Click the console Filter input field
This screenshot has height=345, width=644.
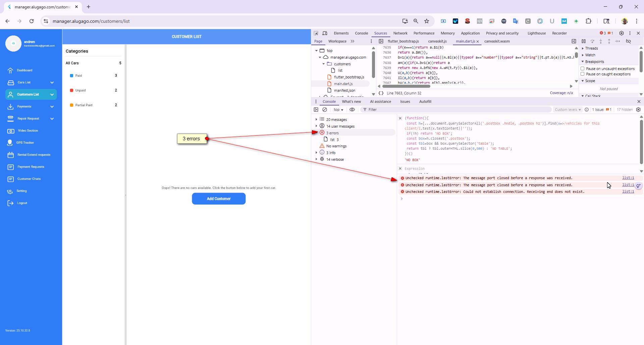pyautogui.click(x=456, y=110)
